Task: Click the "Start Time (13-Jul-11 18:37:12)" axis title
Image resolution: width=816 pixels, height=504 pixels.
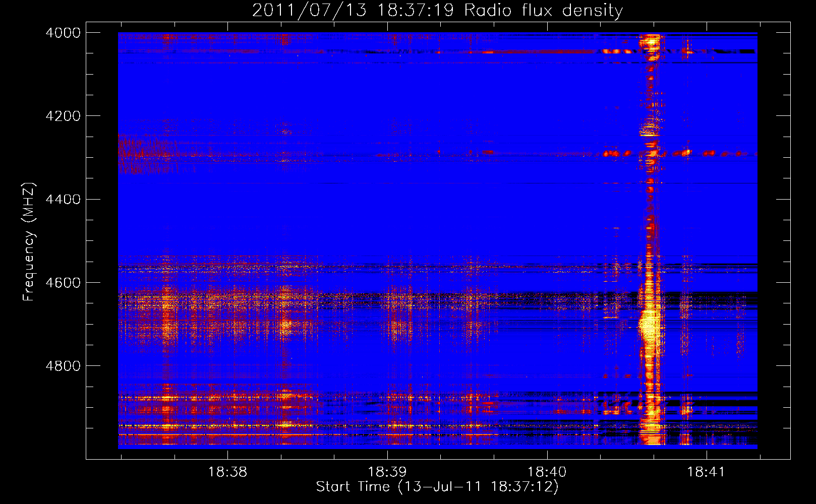Action: (x=437, y=487)
